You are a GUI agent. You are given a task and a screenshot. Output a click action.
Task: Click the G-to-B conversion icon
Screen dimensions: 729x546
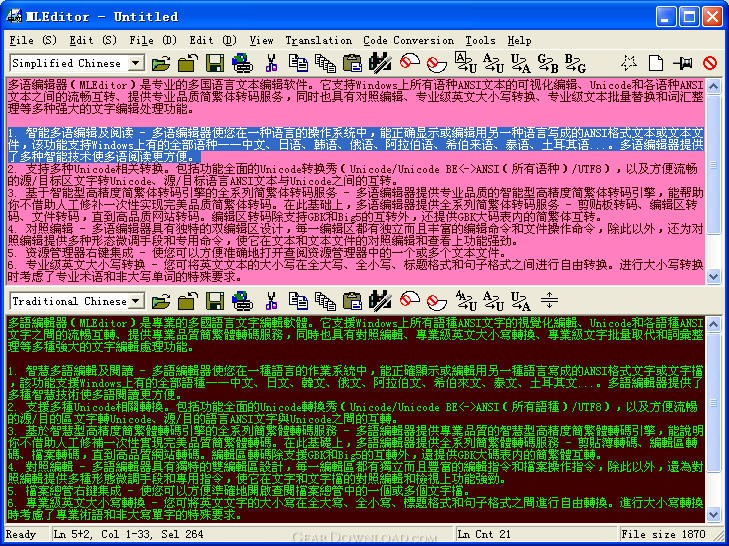pos(548,63)
